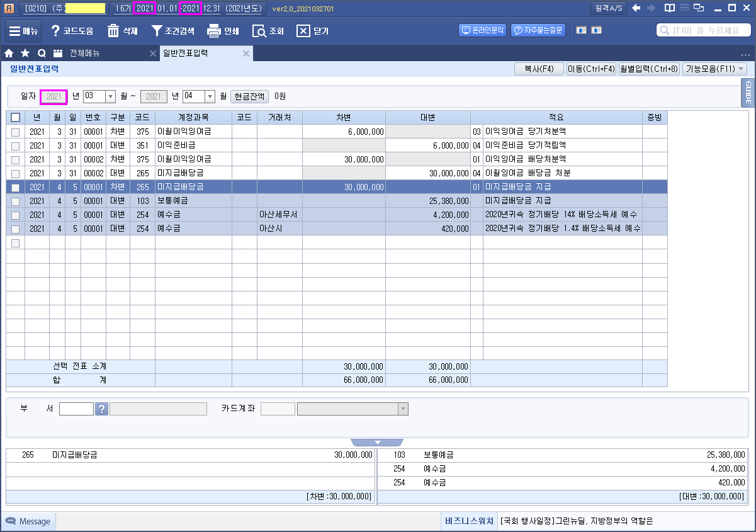Click the 삭제 trash can icon
This screenshot has height=532, width=756.
pos(113,31)
